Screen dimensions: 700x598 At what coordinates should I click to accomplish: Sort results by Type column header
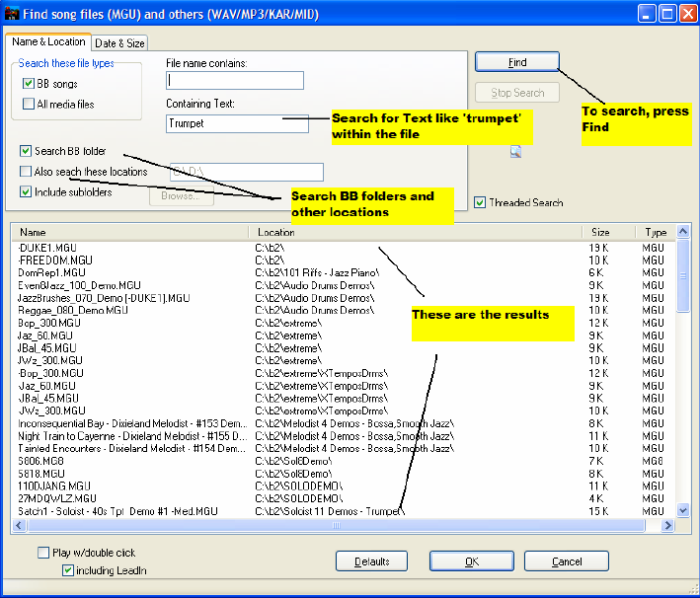point(656,232)
